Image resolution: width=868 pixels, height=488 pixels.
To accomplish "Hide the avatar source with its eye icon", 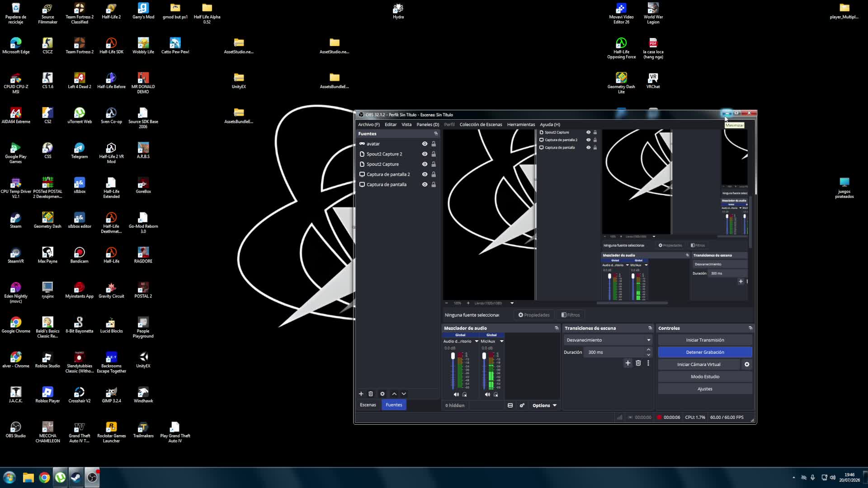I will [x=425, y=144].
